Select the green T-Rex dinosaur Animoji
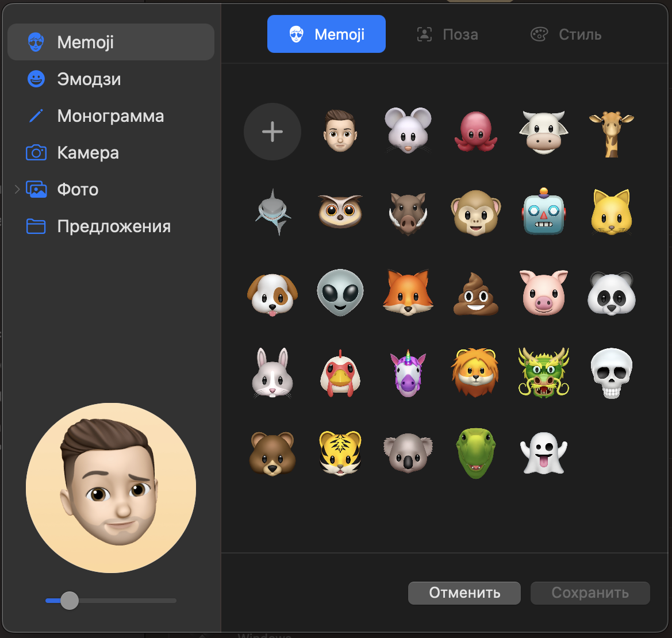This screenshot has height=638, width=672. [476, 453]
